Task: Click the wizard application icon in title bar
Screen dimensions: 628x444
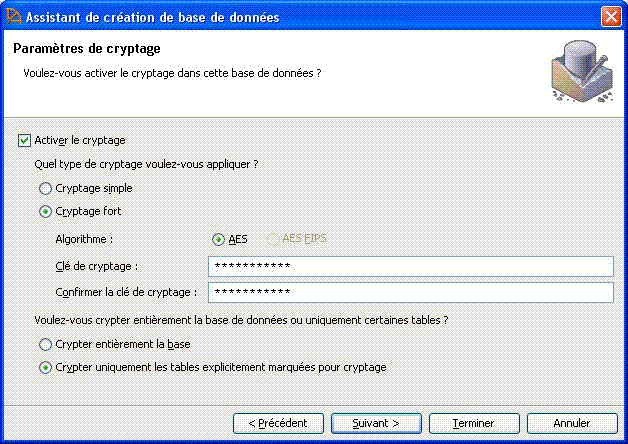Action: 12,17
